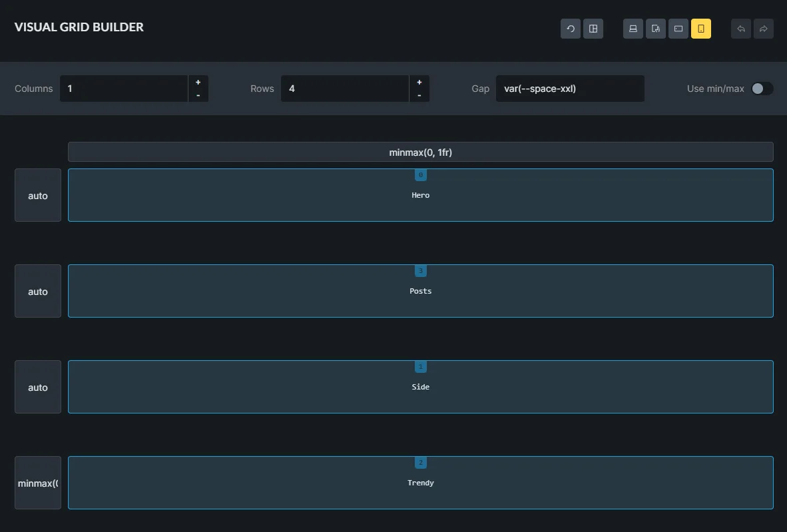Select the Hero grid cell

click(421, 195)
